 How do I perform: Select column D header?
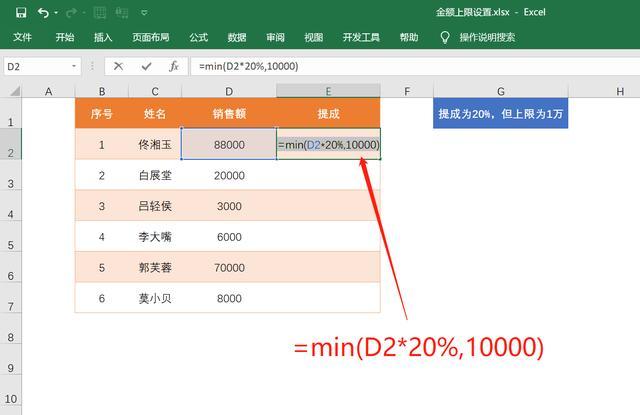228,91
